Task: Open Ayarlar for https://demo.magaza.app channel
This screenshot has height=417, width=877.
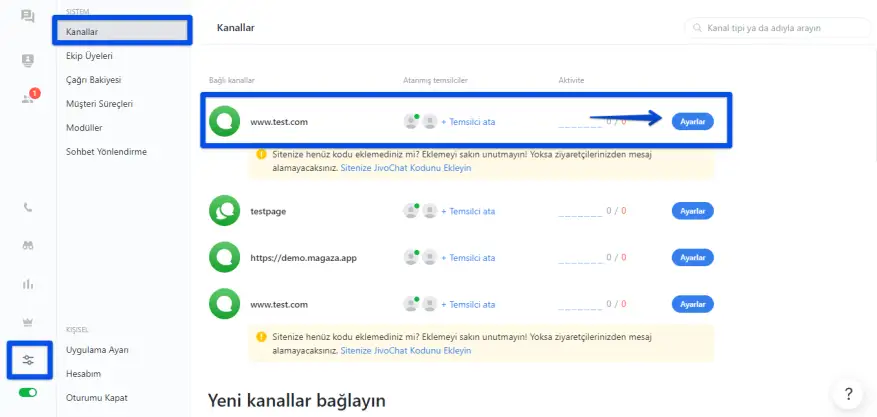Action: [692, 258]
